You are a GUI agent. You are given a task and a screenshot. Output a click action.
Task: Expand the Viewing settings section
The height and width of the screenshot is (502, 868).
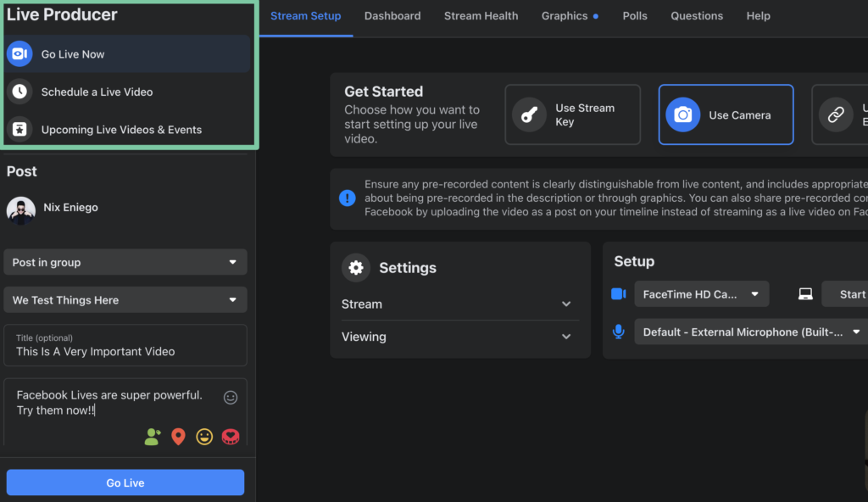pyautogui.click(x=460, y=337)
